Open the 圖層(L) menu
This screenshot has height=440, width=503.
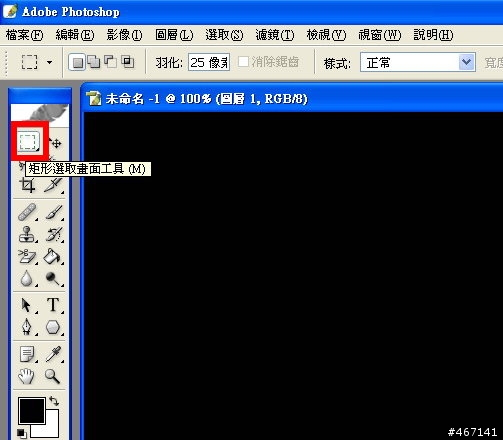174,35
